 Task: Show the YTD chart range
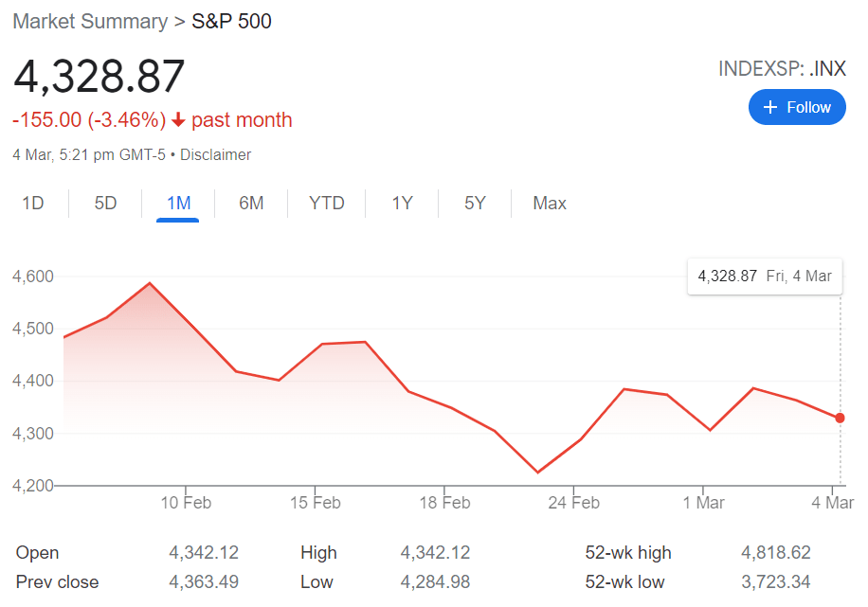click(x=327, y=204)
